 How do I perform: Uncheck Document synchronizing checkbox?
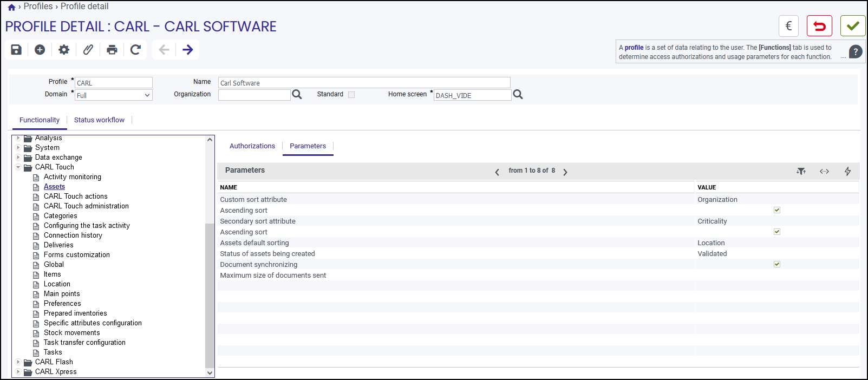pyautogui.click(x=777, y=264)
